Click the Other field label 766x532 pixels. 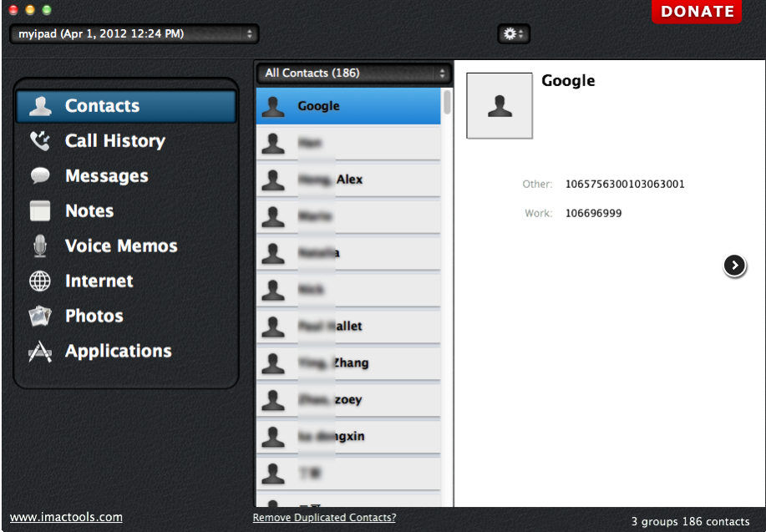pyautogui.click(x=537, y=185)
